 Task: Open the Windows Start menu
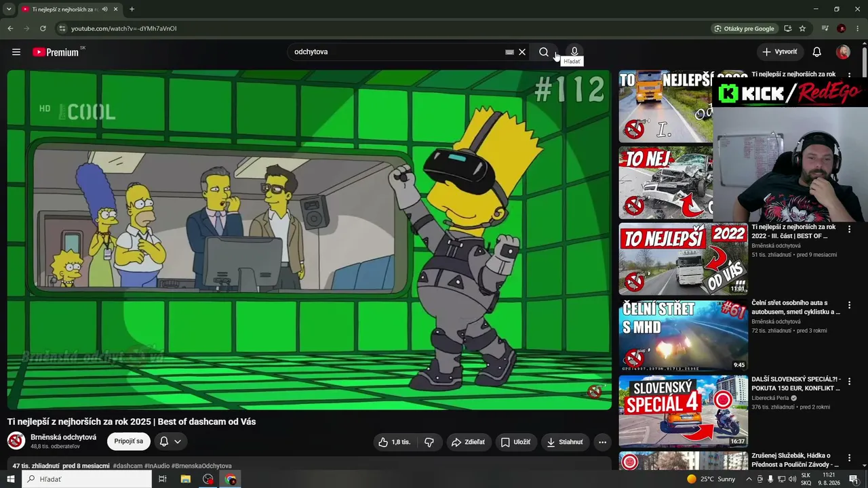[x=11, y=479]
